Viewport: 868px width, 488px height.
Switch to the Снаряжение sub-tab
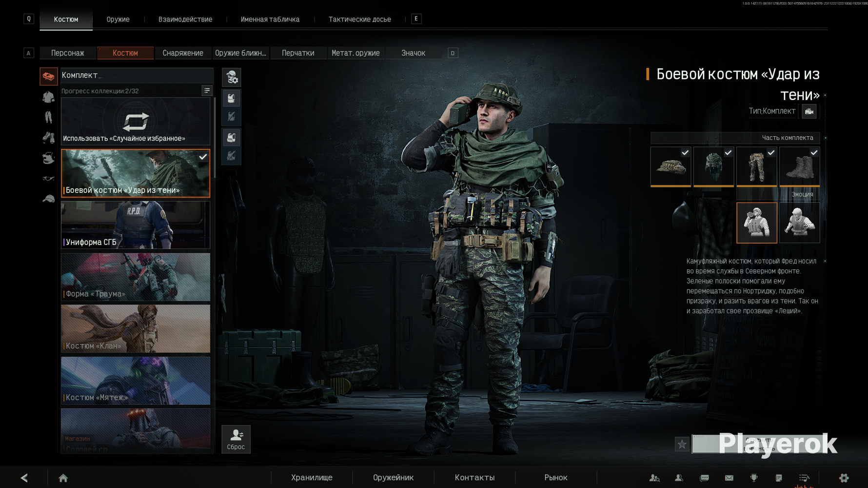click(183, 53)
